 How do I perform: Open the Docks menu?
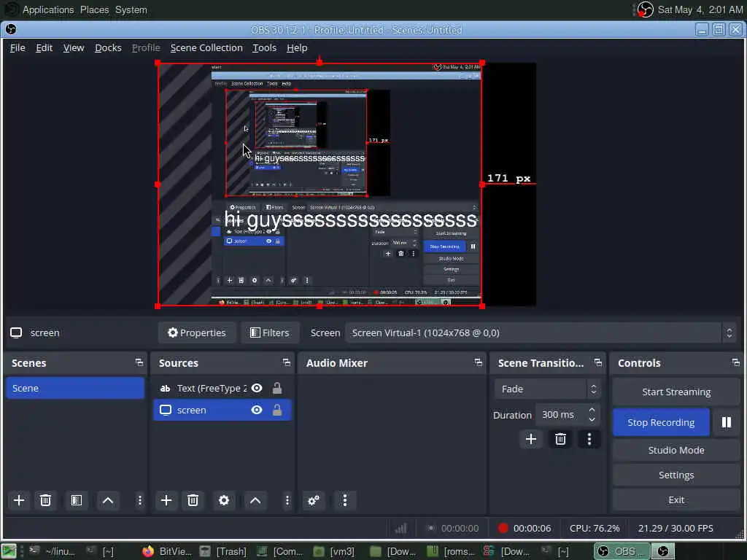(x=108, y=47)
